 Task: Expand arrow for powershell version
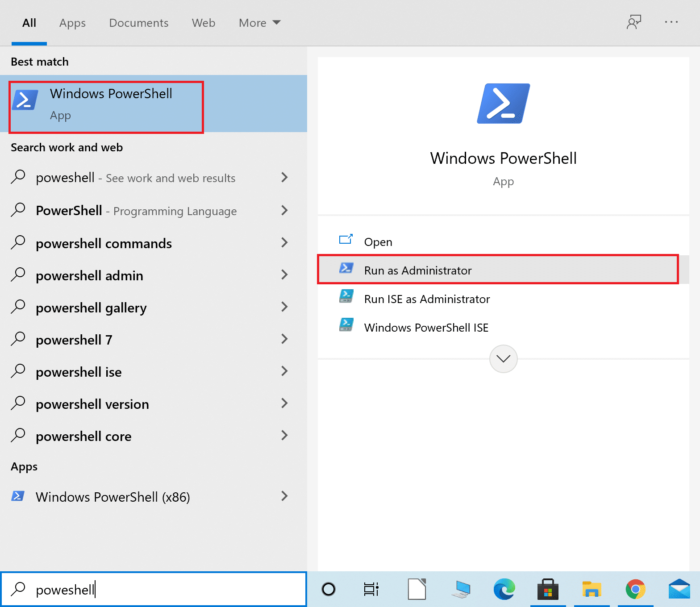tap(284, 403)
